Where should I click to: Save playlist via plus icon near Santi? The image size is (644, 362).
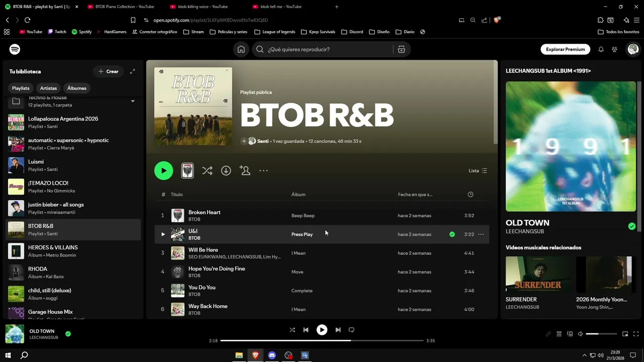click(x=244, y=141)
